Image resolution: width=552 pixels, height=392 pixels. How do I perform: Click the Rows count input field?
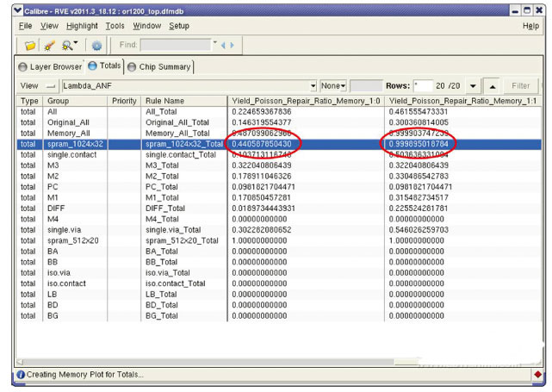pos(423,86)
